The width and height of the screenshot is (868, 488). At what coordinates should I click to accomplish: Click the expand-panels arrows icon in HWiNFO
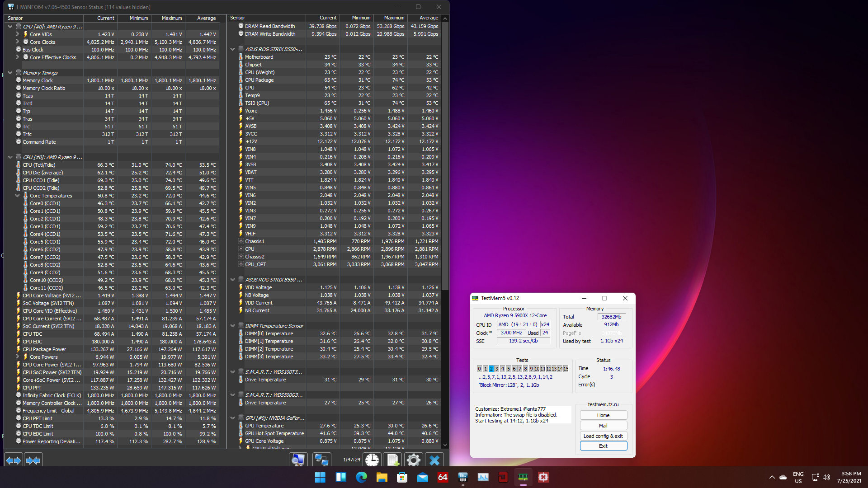(x=14, y=460)
